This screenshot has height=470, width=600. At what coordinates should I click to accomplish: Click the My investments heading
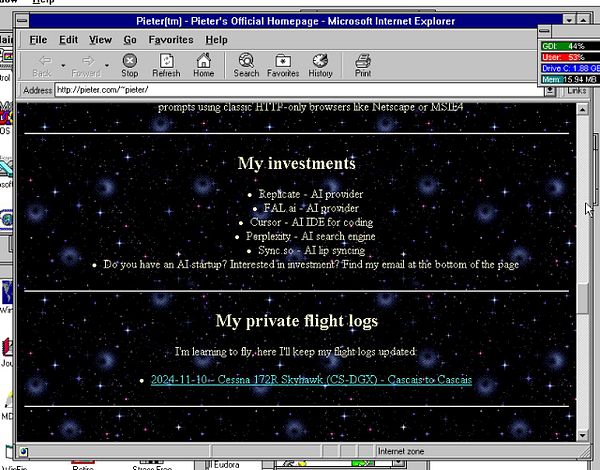pyautogui.click(x=297, y=163)
